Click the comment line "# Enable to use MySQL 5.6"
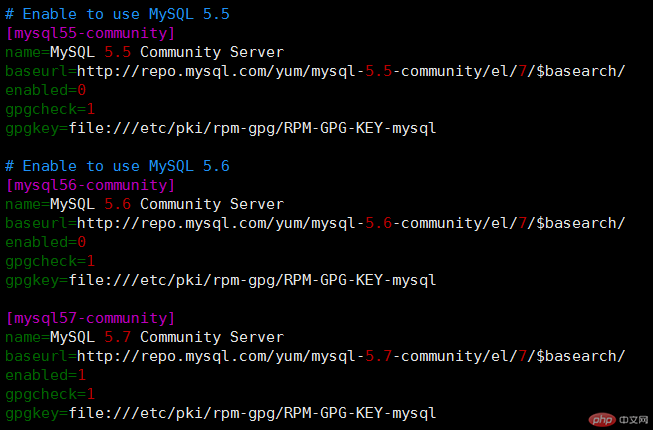Viewport: 653px width, 430px height. tap(117, 166)
